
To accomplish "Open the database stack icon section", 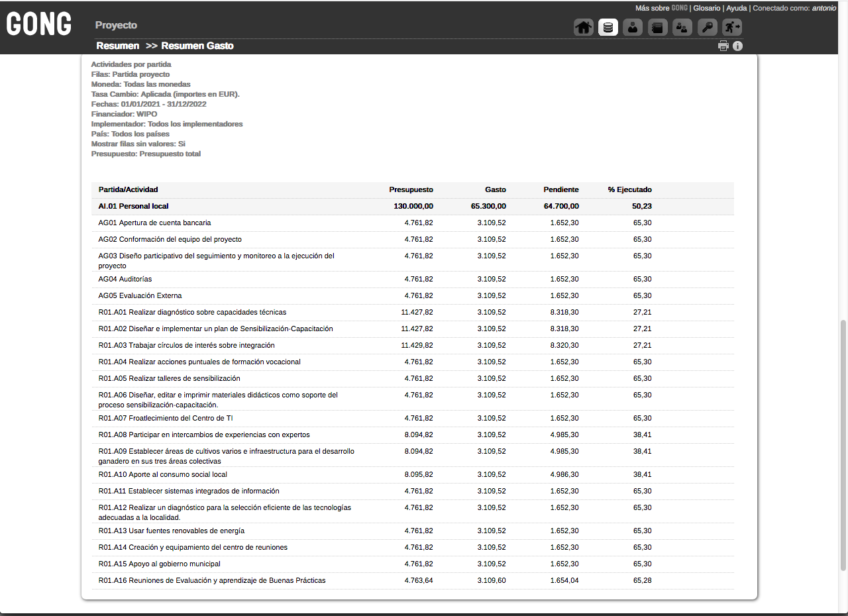I will click(x=608, y=27).
